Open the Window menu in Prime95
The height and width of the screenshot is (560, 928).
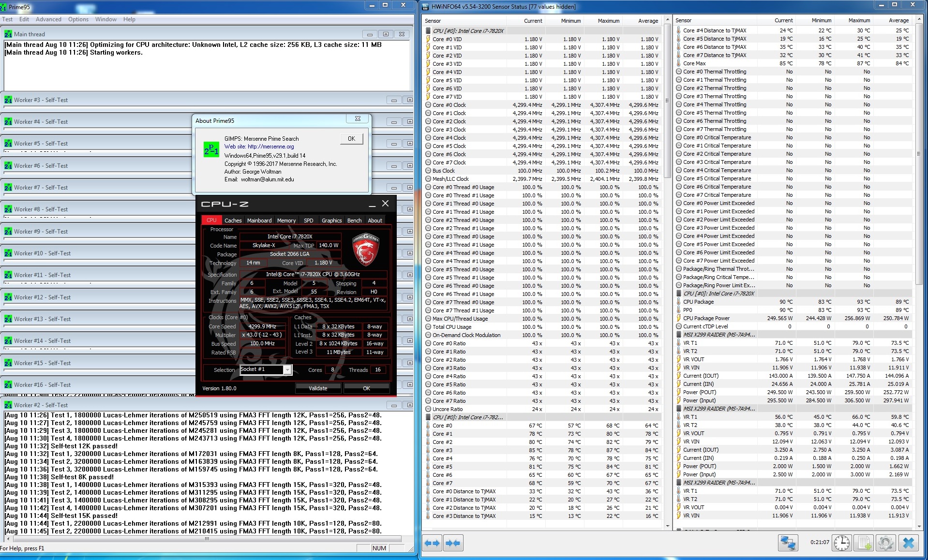click(106, 19)
